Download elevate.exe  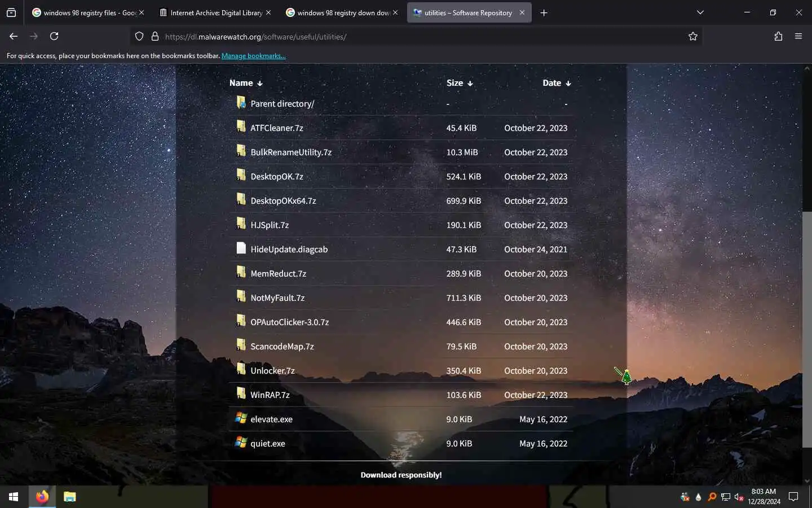point(272,419)
